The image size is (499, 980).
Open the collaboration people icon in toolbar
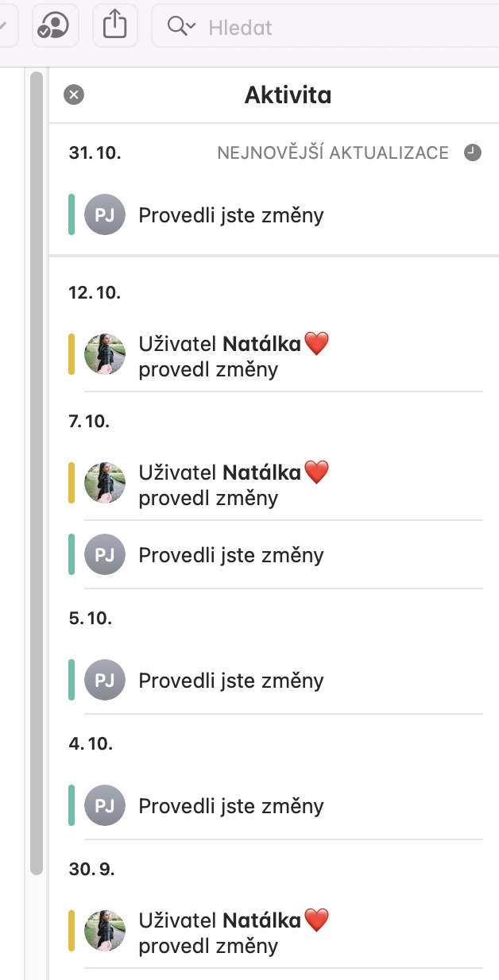(x=55, y=27)
